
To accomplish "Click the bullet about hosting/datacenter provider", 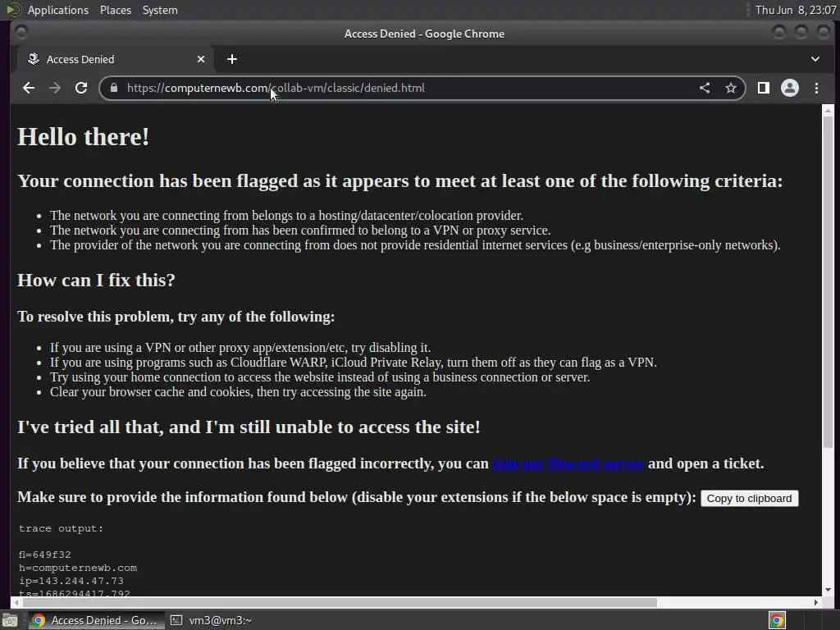I will point(286,216).
